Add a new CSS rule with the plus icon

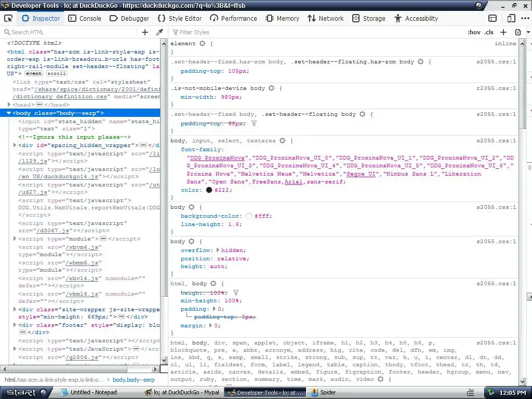pyautogui.click(x=503, y=32)
